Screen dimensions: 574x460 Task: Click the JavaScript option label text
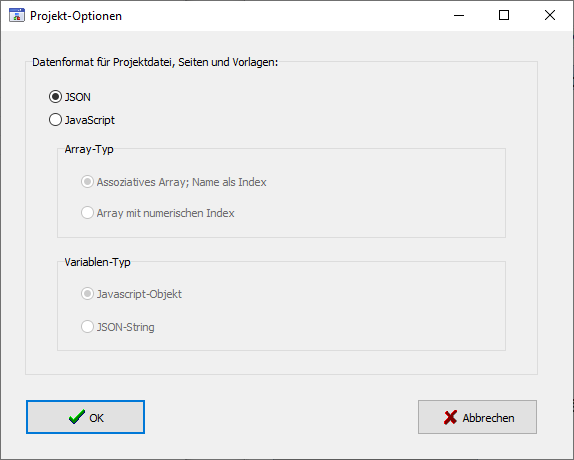coord(90,120)
